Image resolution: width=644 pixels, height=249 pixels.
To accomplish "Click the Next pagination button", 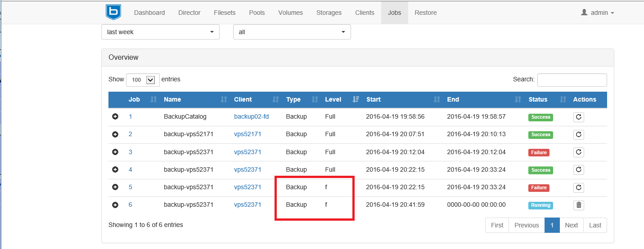I will click(x=571, y=225).
